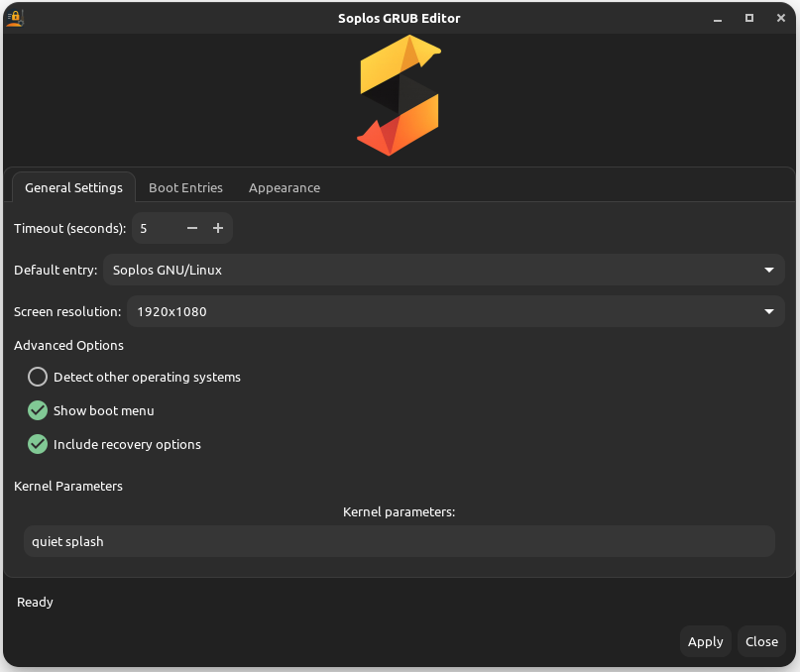Open the Appearance tab
The height and width of the screenshot is (672, 800).
tap(285, 187)
